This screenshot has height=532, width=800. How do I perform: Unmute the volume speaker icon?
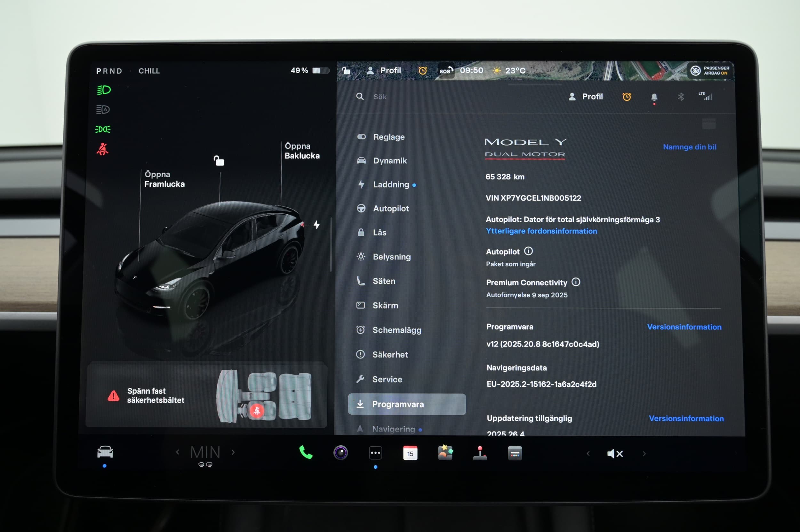click(615, 454)
